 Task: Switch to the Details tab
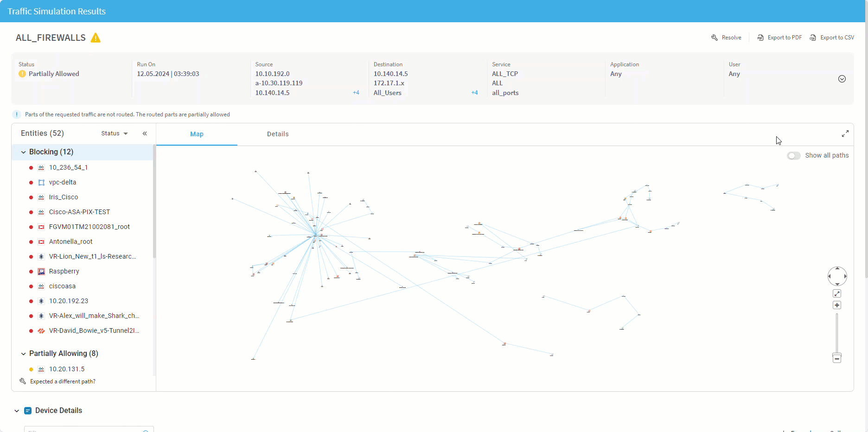coord(278,134)
